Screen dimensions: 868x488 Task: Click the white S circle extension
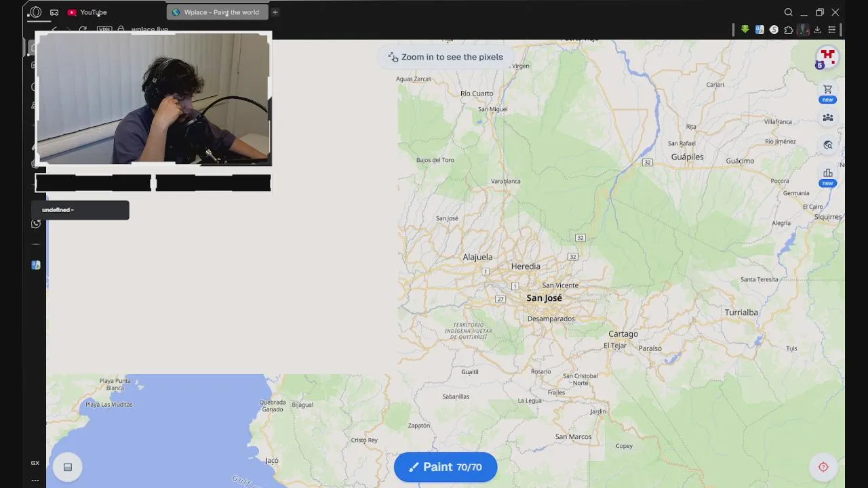click(x=774, y=30)
